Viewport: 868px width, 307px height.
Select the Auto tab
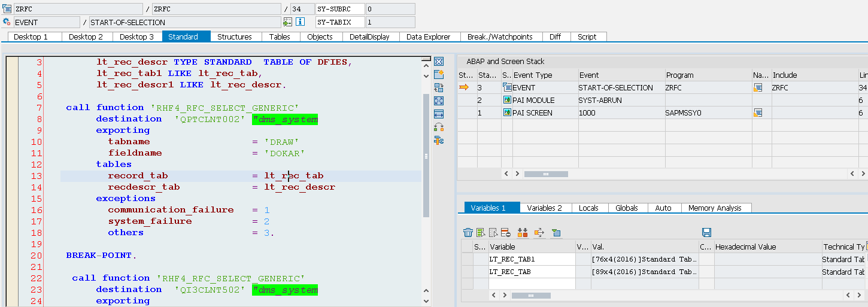click(x=663, y=208)
